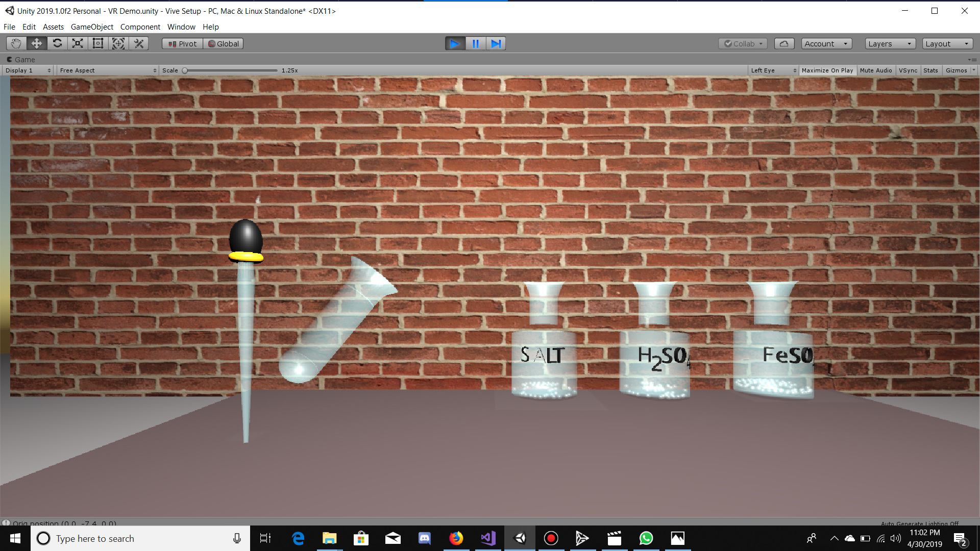Image resolution: width=980 pixels, height=551 pixels.
Task: Open the Windows Start menu
Action: point(15,538)
